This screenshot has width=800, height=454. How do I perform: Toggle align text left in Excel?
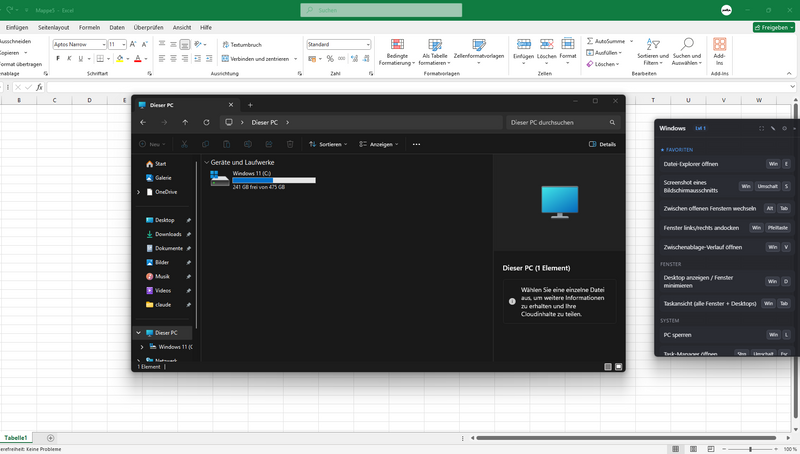tap(162, 59)
